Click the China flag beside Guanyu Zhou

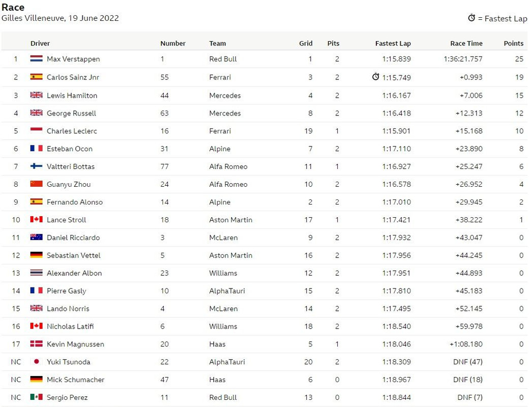coord(36,184)
